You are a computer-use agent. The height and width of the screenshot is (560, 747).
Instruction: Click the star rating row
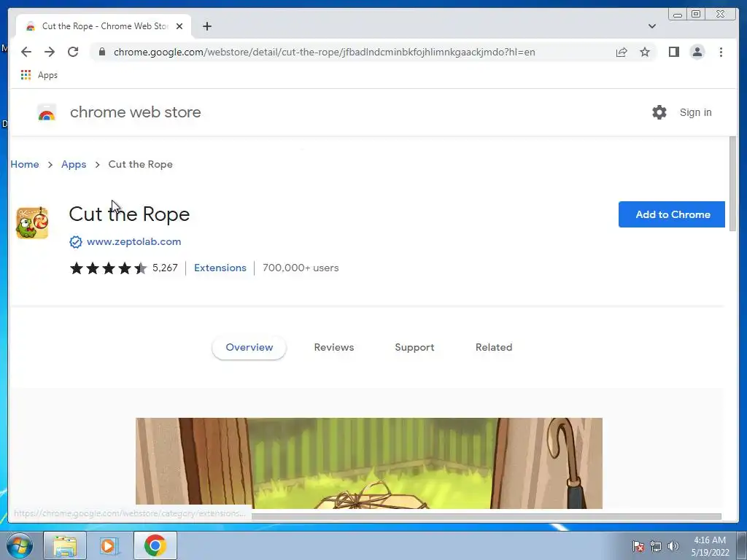click(x=108, y=268)
